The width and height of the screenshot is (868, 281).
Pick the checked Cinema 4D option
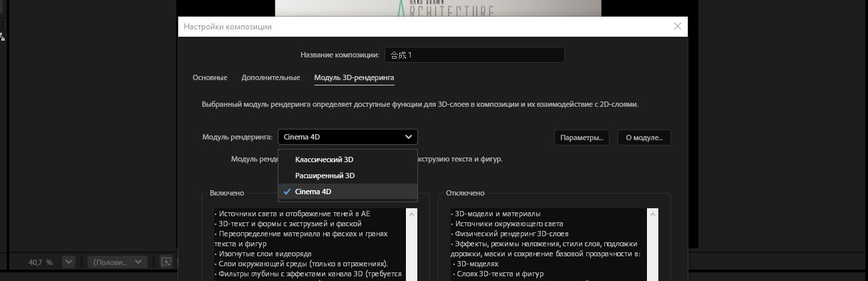348,192
